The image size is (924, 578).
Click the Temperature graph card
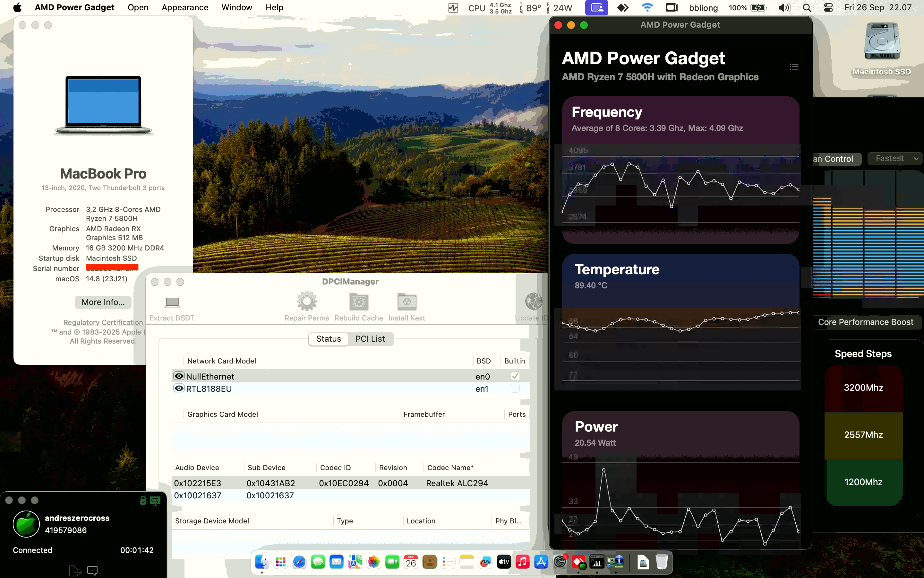680,322
